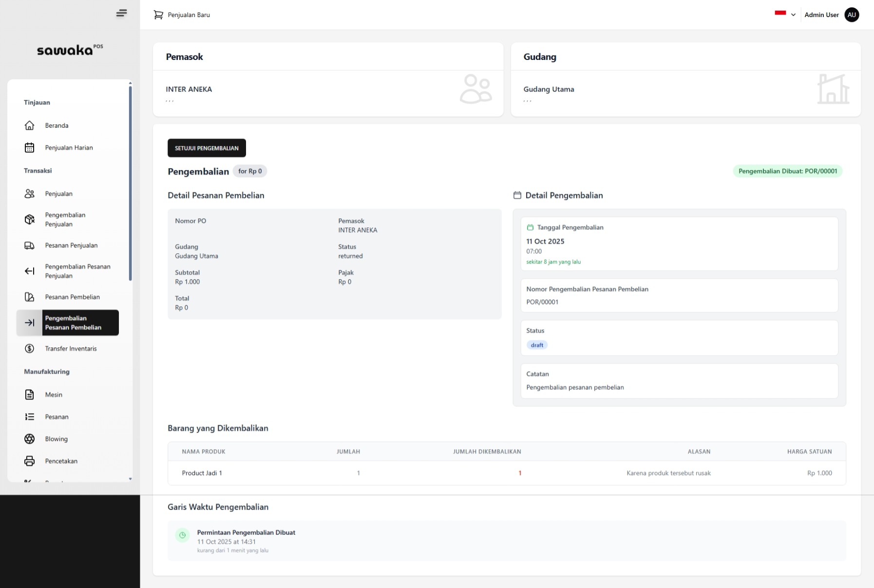Click the Pencetakan printer icon
Screen dimensions: 874x588
click(x=30, y=461)
